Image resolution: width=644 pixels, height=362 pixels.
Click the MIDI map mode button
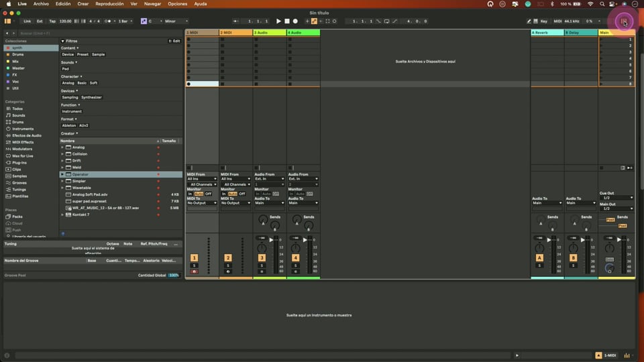557,21
